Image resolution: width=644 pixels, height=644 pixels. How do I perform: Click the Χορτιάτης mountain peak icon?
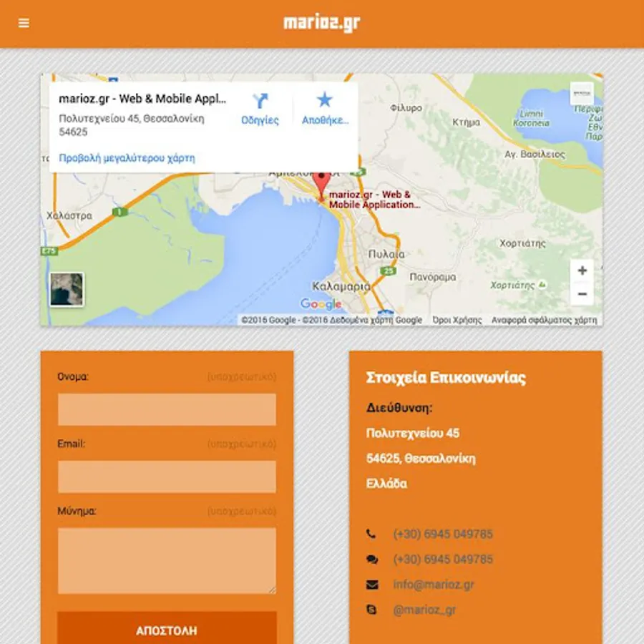tap(542, 284)
